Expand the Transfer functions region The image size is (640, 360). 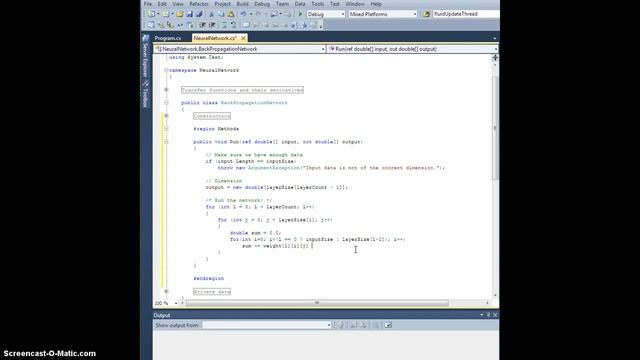click(166, 90)
